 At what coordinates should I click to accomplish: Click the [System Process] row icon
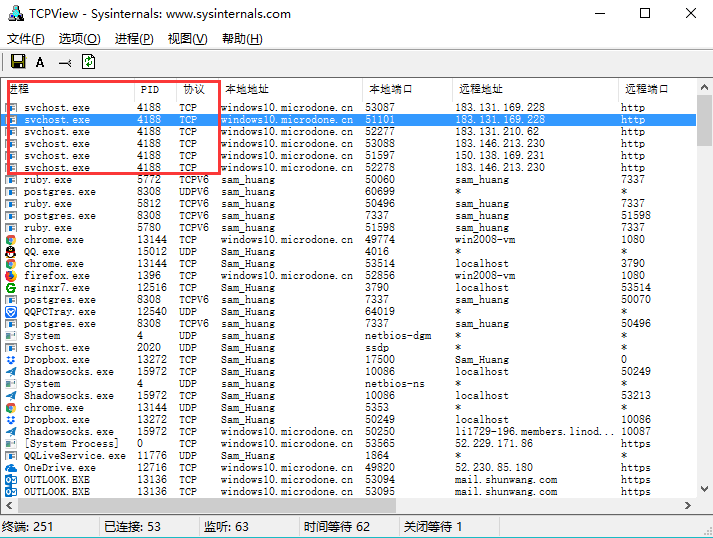coord(10,444)
